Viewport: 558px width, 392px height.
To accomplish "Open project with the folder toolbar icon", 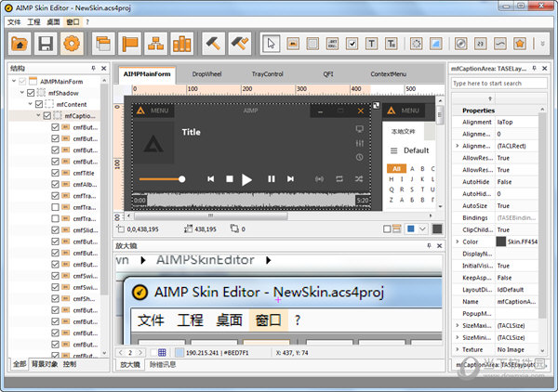I will coord(20,44).
